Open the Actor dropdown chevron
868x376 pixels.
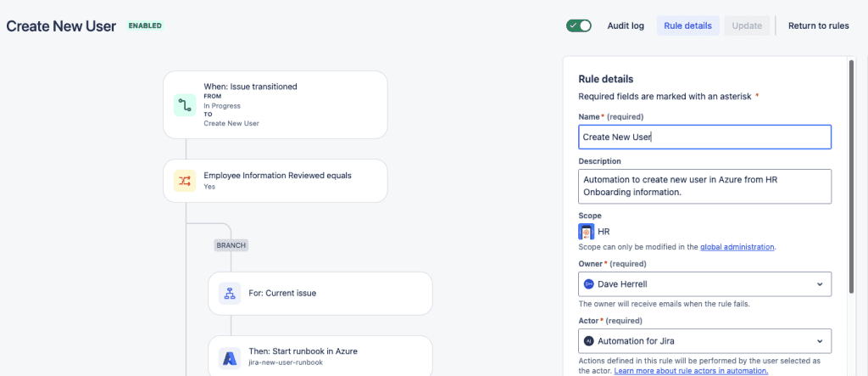[x=820, y=341]
